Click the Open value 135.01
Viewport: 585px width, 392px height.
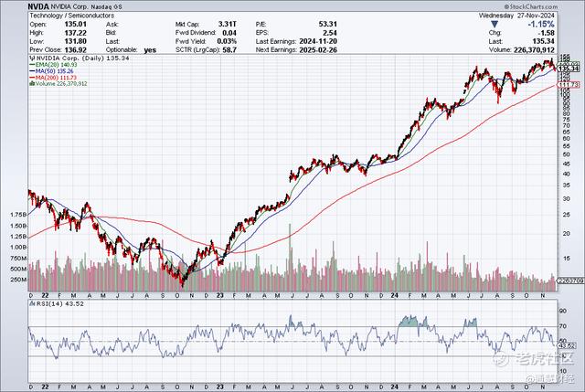pyautogui.click(x=75, y=25)
